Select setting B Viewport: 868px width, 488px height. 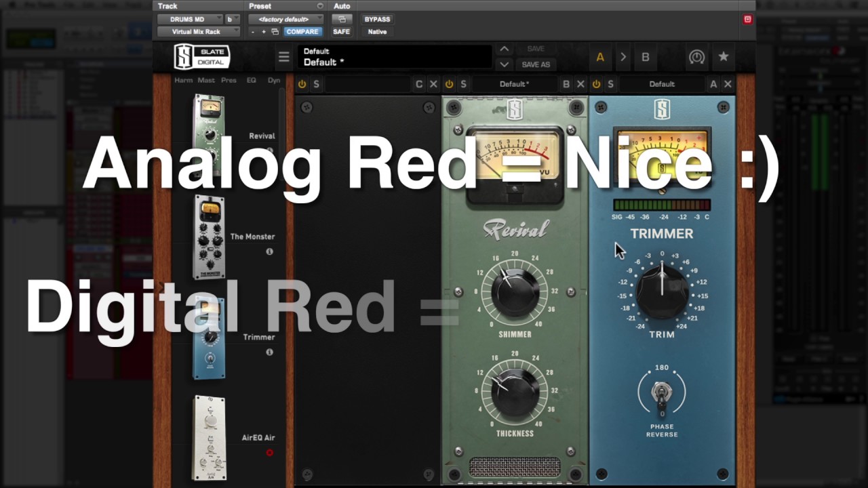coord(646,58)
